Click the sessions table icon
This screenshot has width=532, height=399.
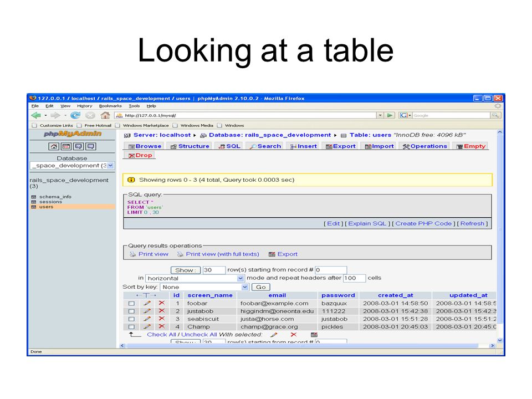pos(34,202)
